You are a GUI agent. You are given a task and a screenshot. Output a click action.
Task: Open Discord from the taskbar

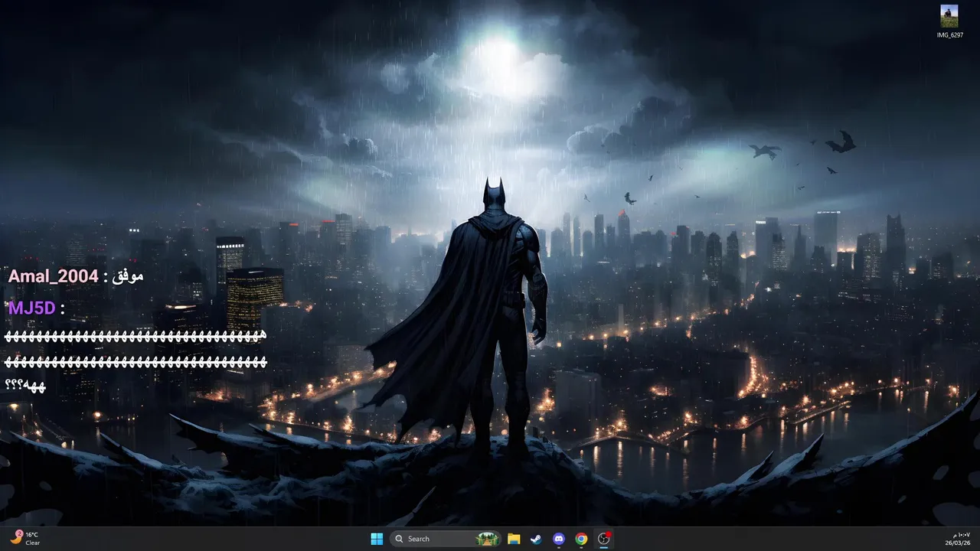(x=559, y=539)
